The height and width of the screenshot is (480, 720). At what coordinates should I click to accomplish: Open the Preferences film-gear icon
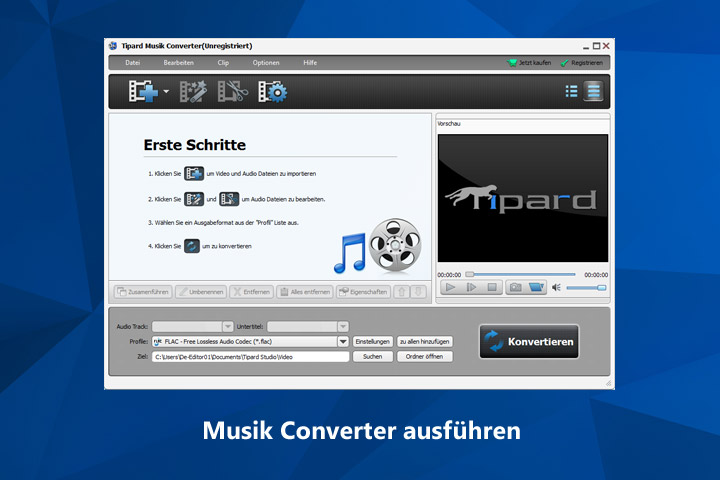pos(272,91)
